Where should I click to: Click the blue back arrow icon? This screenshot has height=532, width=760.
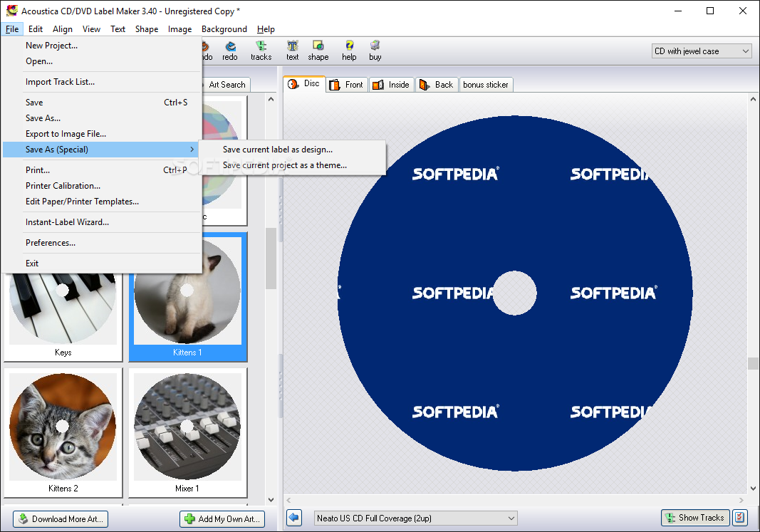[293, 518]
